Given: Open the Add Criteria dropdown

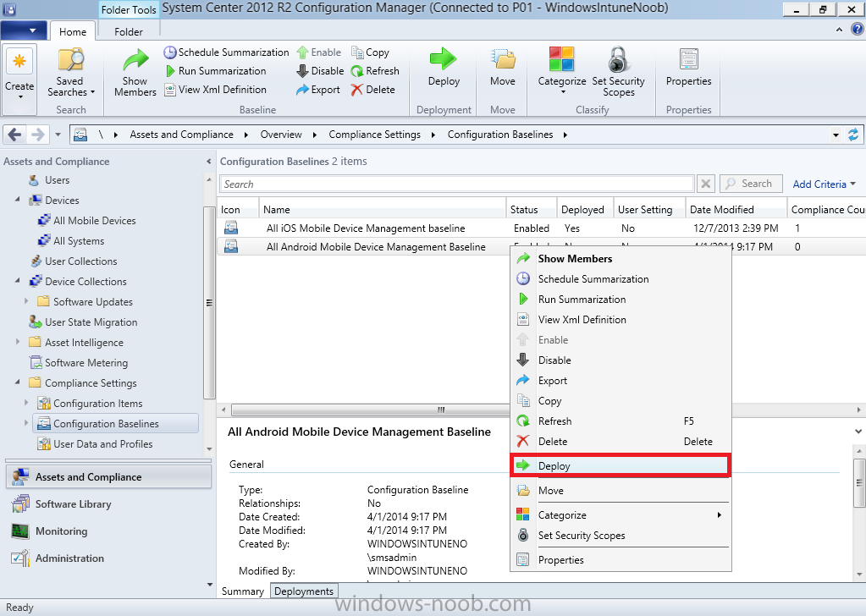Looking at the screenshot, I should click(x=824, y=184).
